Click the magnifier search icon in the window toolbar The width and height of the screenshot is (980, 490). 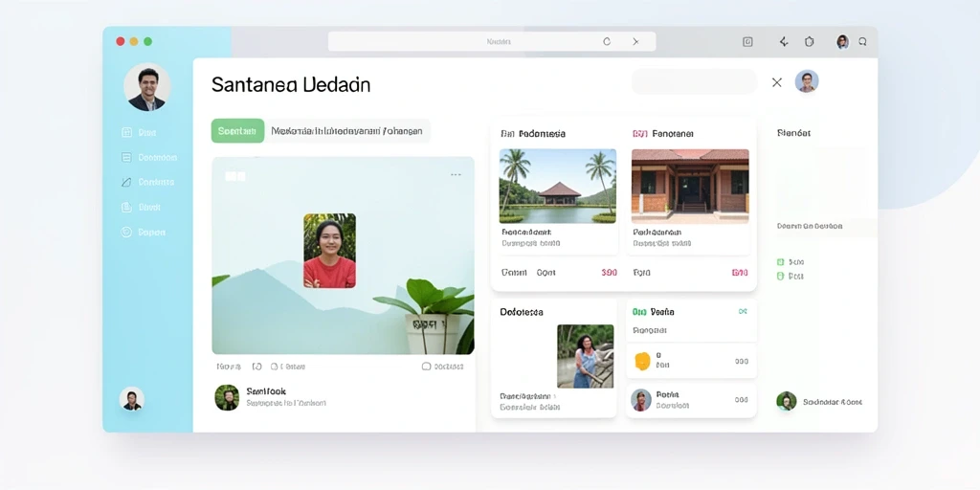862,42
